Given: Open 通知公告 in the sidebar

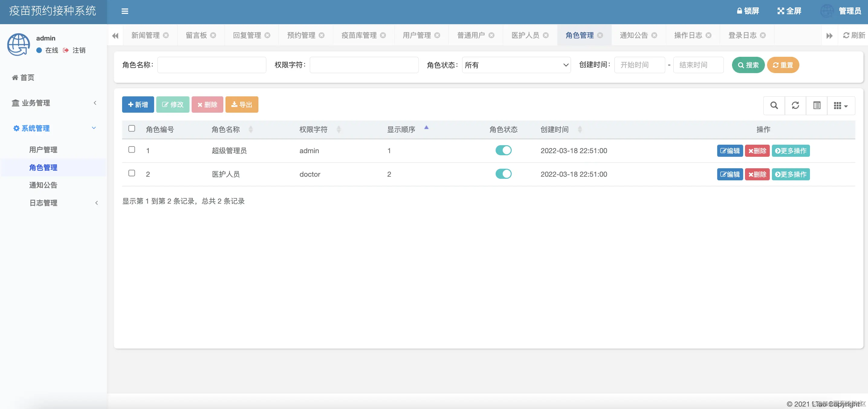Looking at the screenshot, I should tap(43, 185).
